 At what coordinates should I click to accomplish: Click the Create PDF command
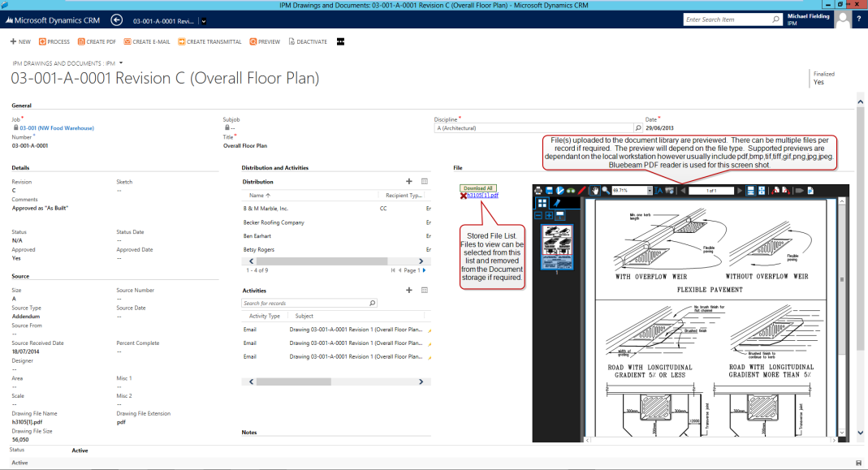click(x=96, y=41)
